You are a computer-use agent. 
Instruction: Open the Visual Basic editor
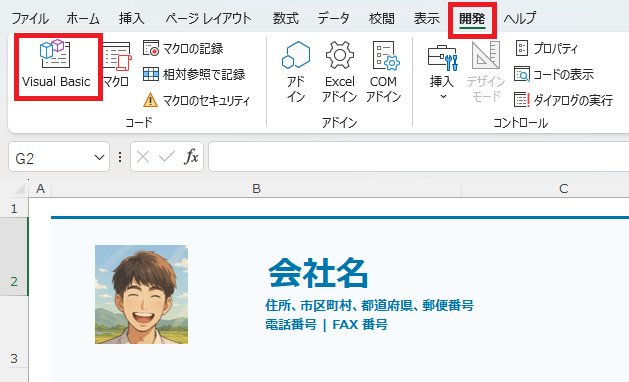pos(57,65)
